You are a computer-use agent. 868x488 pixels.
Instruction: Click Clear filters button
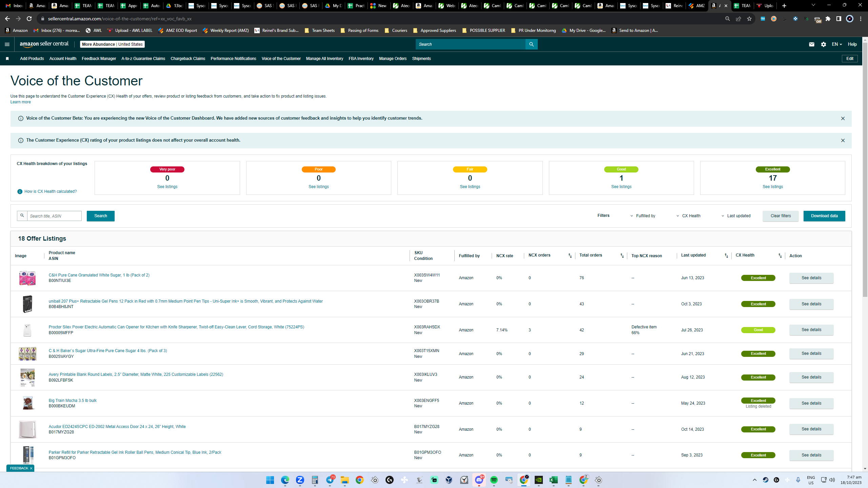pos(781,216)
